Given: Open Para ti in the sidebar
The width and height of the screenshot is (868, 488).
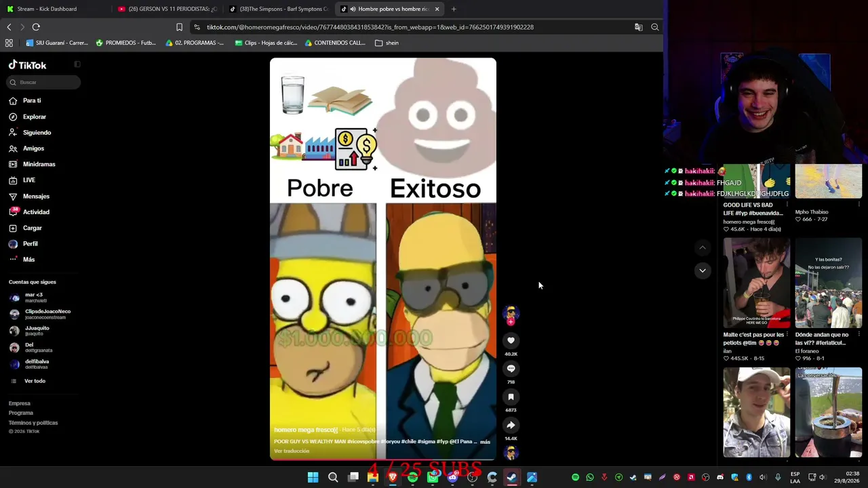Looking at the screenshot, I should pyautogui.click(x=25, y=100).
